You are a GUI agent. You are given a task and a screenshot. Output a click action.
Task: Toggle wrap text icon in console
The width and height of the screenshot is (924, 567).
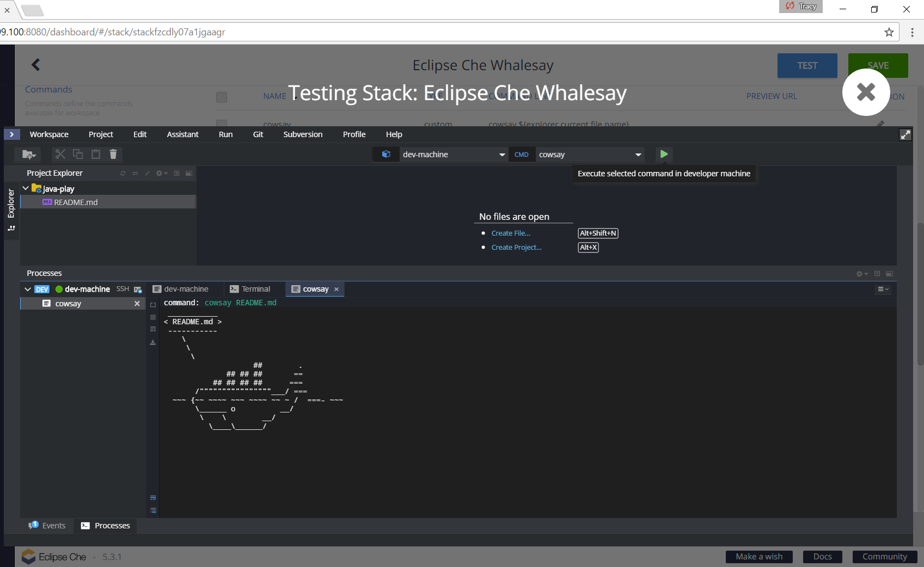tap(153, 498)
